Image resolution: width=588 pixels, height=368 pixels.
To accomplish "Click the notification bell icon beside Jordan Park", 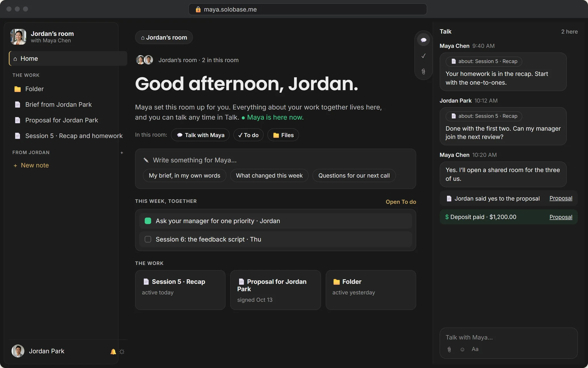I will pos(113,351).
